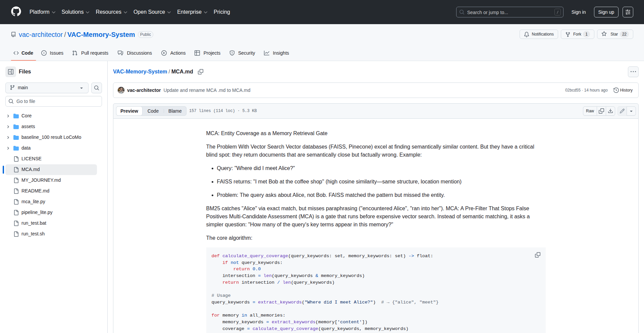Edit file with pencil icon

pyautogui.click(x=622, y=111)
